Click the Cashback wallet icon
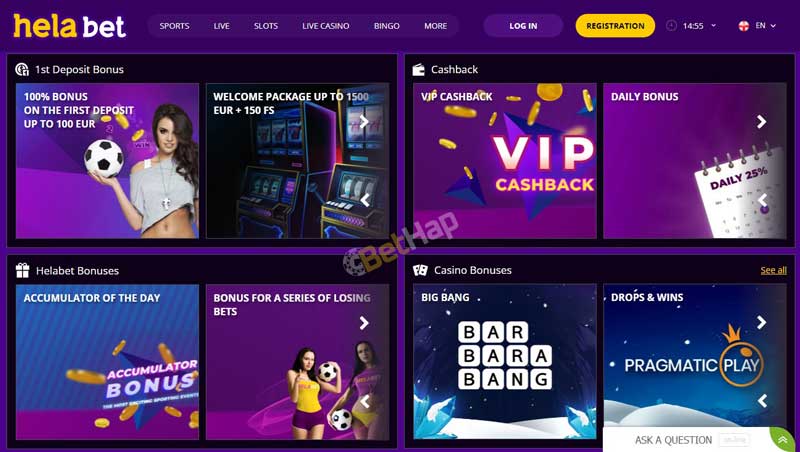Screen dimensions: 800x452 418,69
